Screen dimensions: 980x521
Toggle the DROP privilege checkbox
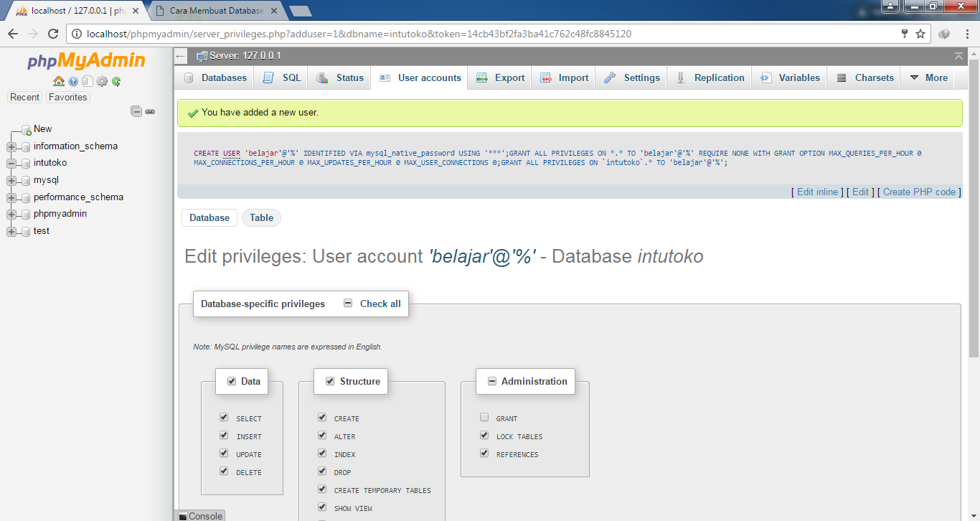[x=322, y=471]
